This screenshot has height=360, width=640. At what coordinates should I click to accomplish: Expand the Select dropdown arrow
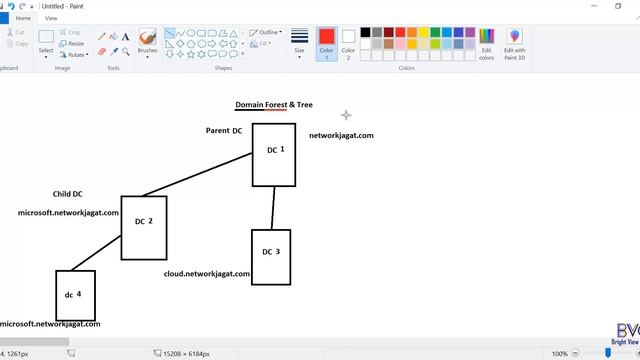point(46,58)
